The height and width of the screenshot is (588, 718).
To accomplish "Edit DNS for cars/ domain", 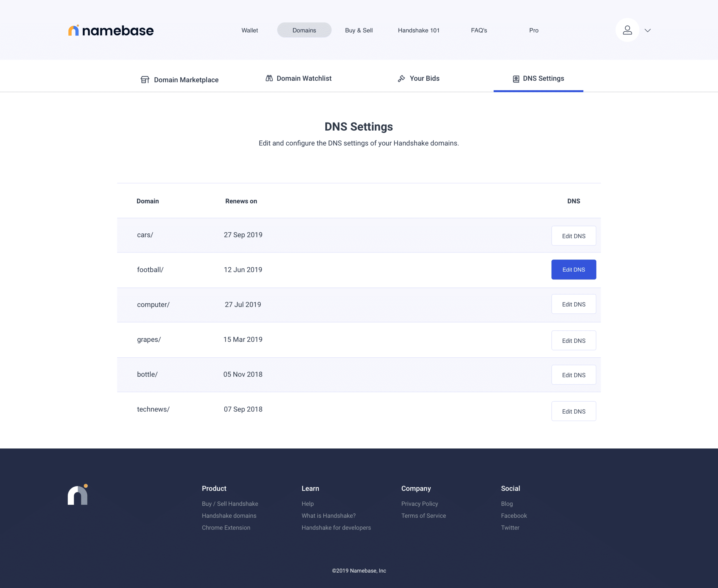I will coord(574,236).
